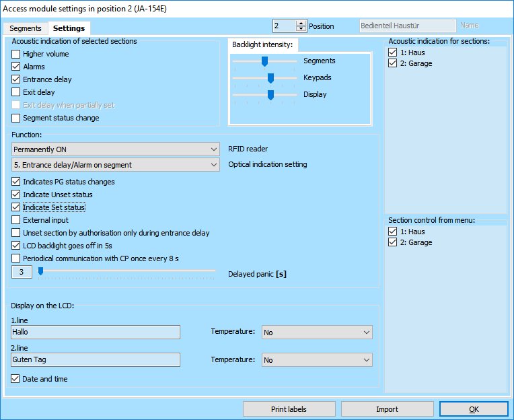Increase the Position number with up arrow
Viewport: 514px width, 420px height.
pyautogui.click(x=301, y=22)
